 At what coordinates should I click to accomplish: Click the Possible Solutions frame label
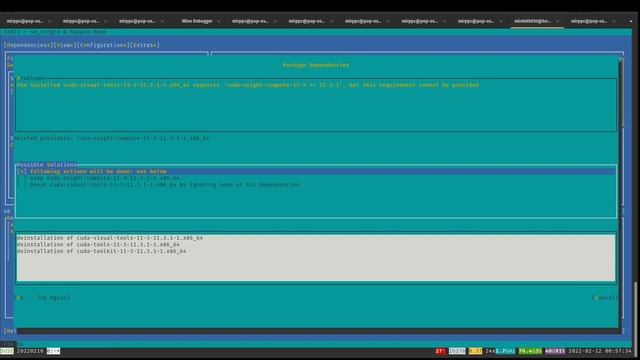pyautogui.click(x=47, y=164)
